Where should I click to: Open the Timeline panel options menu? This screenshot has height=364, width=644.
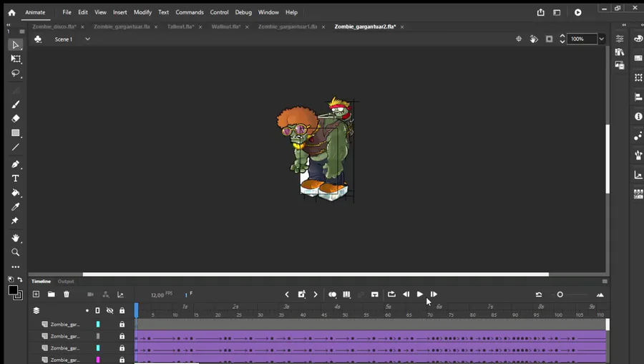coord(605,282)
